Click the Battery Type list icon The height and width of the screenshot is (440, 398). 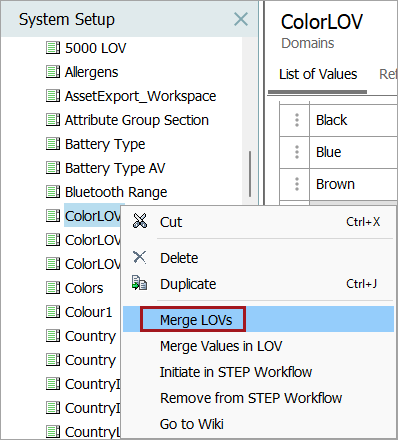pyautogui.click(x=53, y=144)
